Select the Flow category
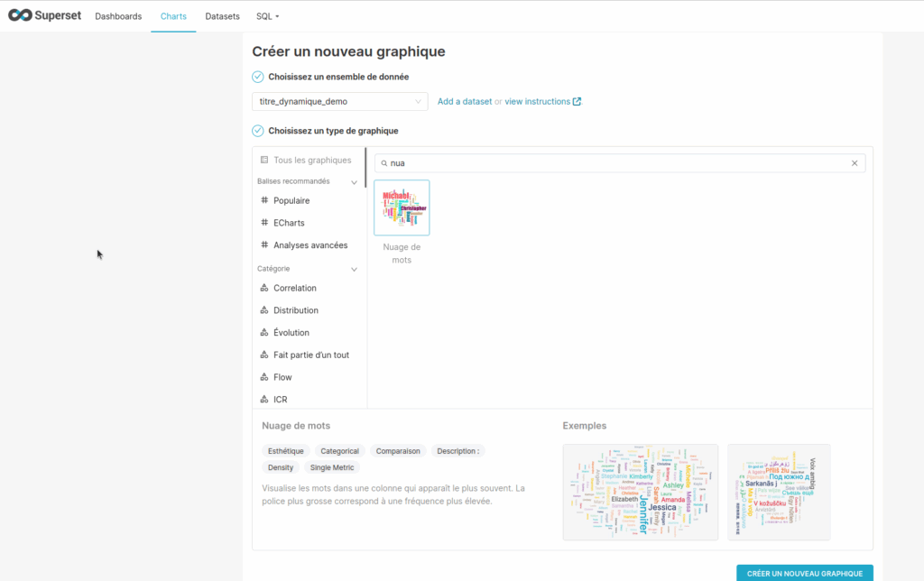The image size is (924, 581). click(282, 377)
